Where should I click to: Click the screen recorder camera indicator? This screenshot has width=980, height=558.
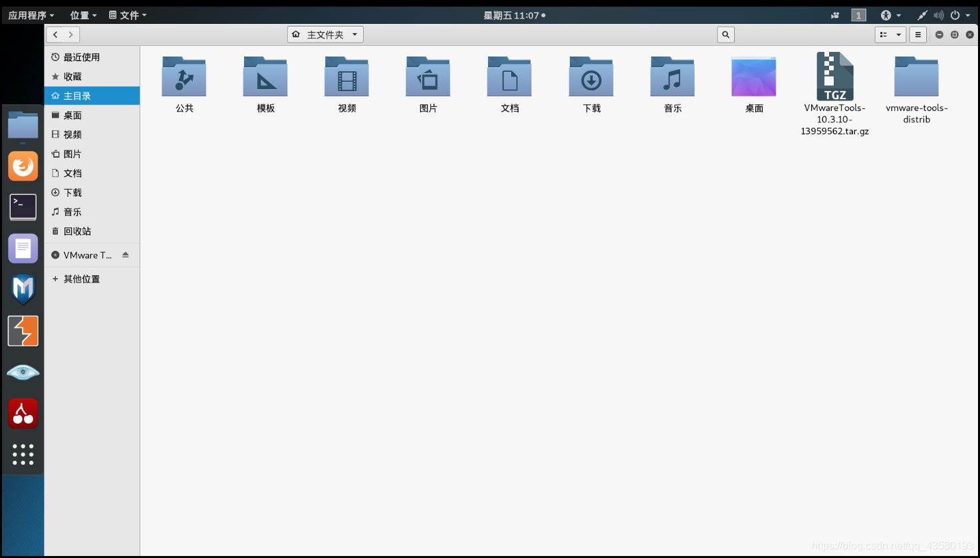coord(835,15)
